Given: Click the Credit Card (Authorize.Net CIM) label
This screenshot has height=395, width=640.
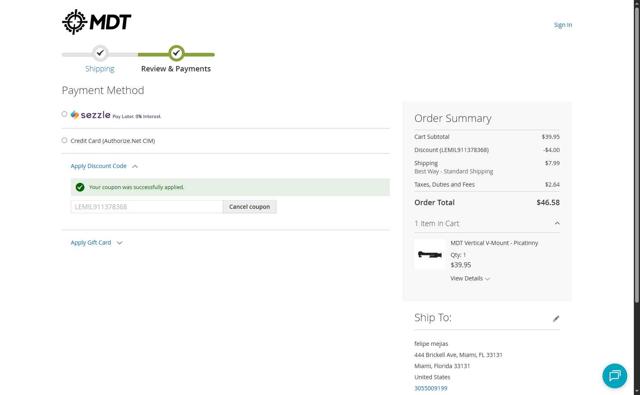Looking at the screenshot, I should (x=113, y=141).
